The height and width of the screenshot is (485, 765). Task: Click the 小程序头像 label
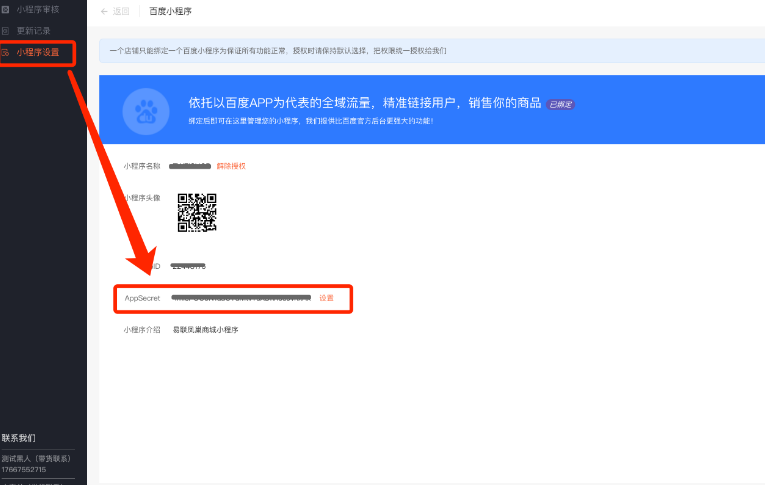click(142, 198)
